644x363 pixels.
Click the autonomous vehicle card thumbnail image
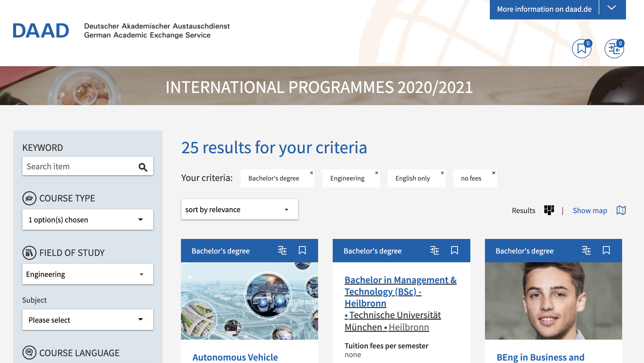tap(250, 301)
